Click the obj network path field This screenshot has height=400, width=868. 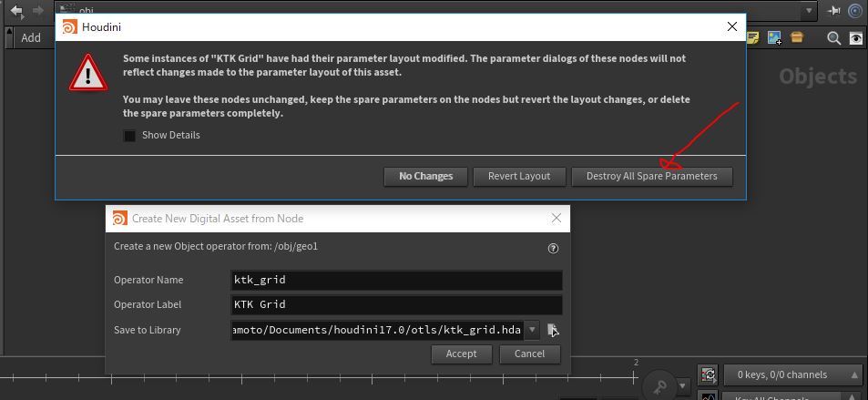(x=428, y=11)
